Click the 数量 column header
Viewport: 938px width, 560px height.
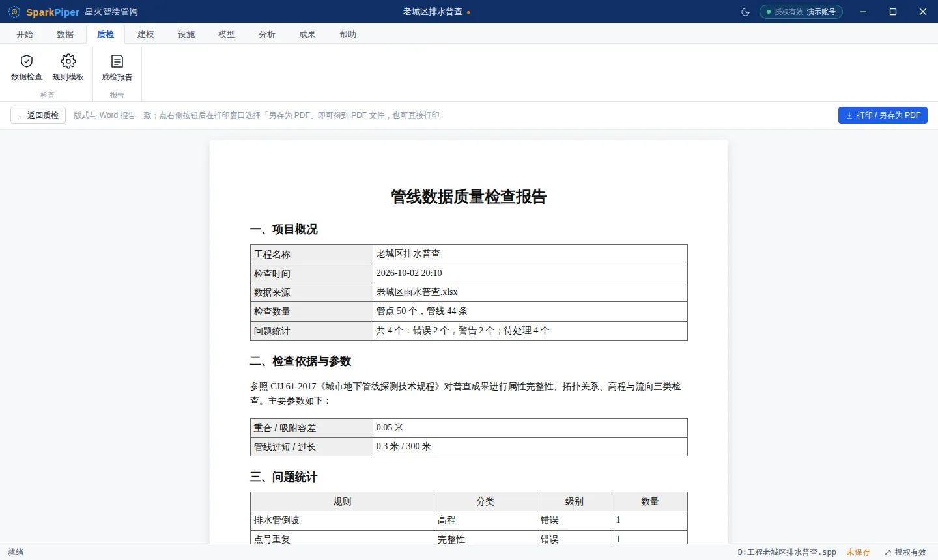(649, 501)
